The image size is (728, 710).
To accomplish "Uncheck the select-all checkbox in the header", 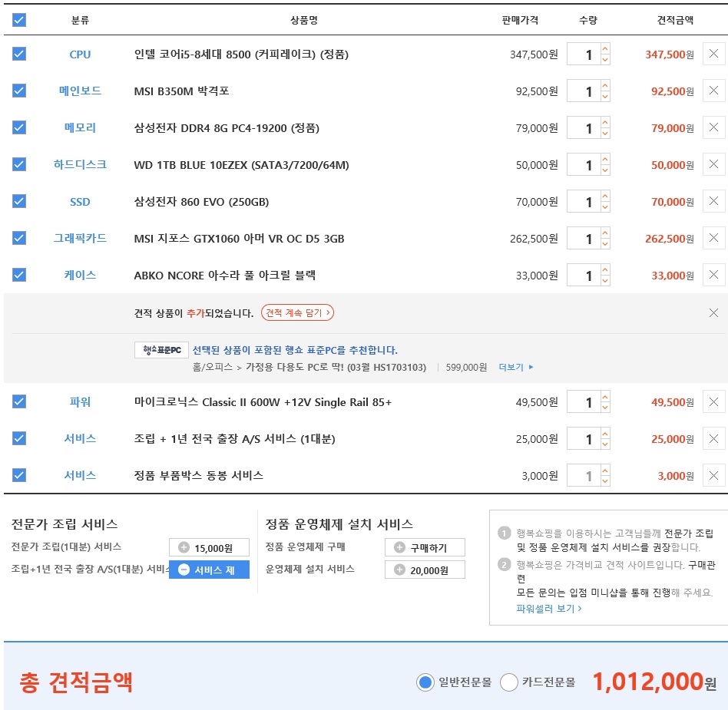I will pyautogui.click(x=19, y=20).
